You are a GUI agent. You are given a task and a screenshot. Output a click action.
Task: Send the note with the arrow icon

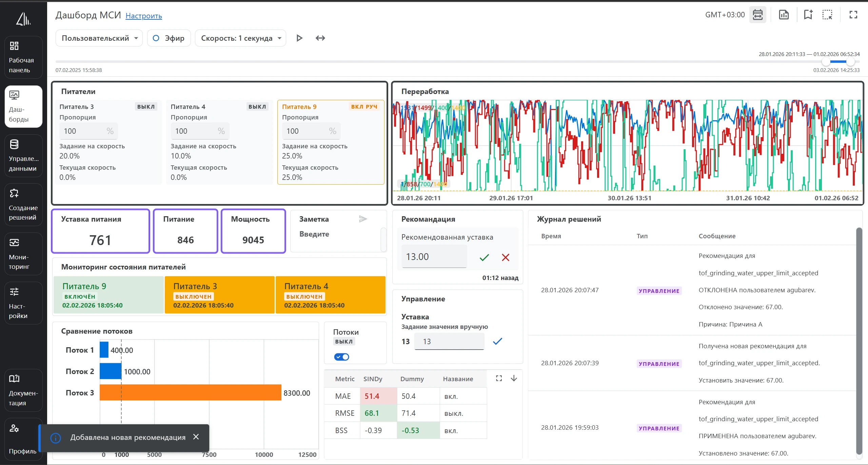pyautogui.click(x=363, y=219)
